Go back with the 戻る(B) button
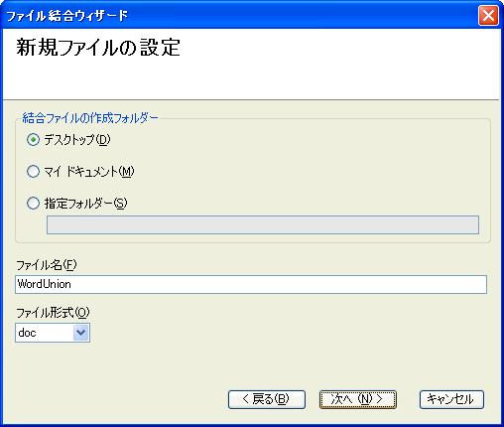504x427 pixels. pyautogui.click(x=267, y=399)
